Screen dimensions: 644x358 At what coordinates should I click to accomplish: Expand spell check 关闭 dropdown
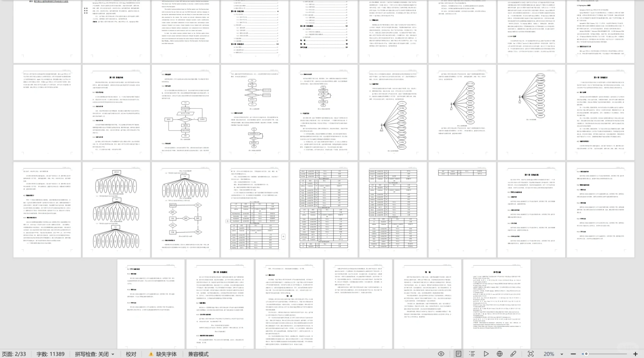click(x=113, y=354)
